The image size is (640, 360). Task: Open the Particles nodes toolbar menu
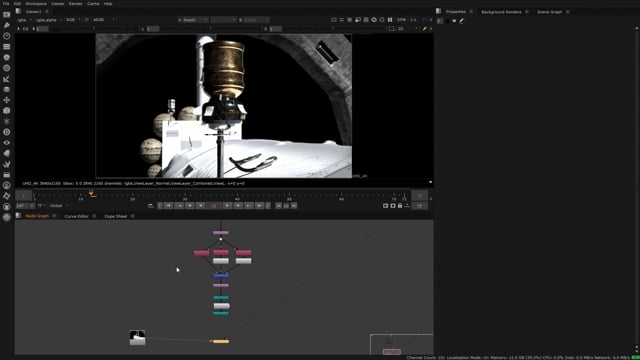pyautogui.click(x=7, y=121)
